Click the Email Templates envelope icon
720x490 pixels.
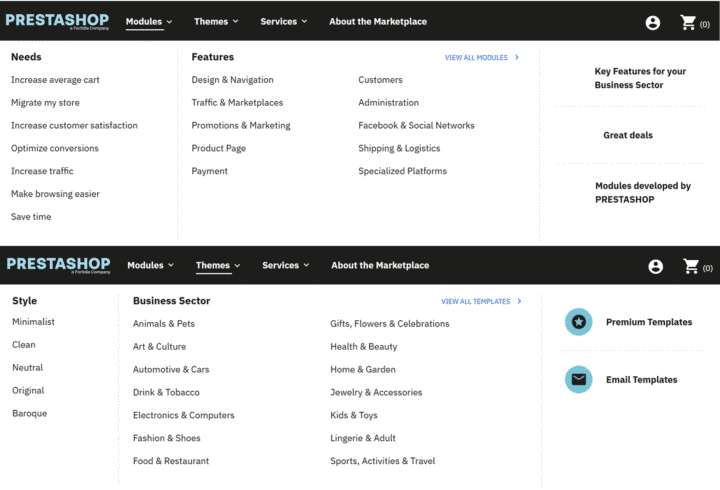tap(579, 379)
